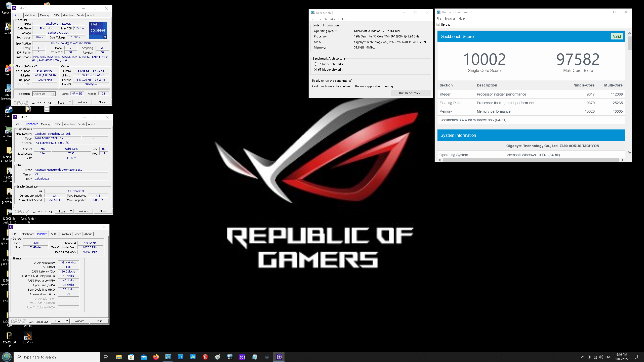
Task: Click Core Speed value 6428.10 MHz
Action: point(45,71)
